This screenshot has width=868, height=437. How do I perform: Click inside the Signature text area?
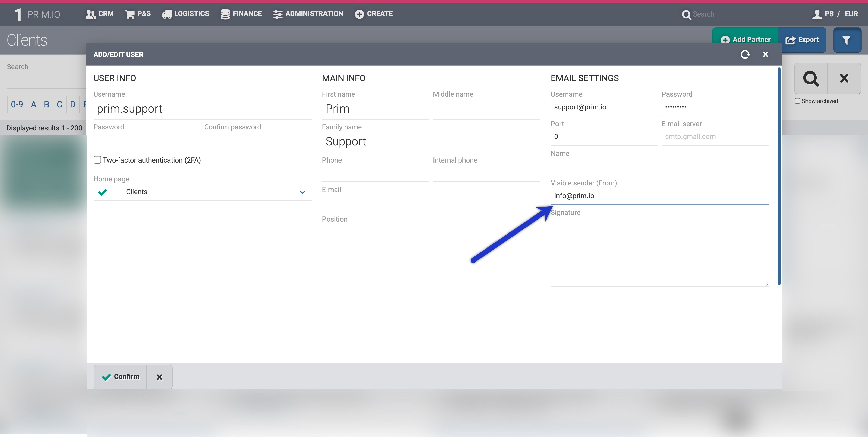coord(660,252)
